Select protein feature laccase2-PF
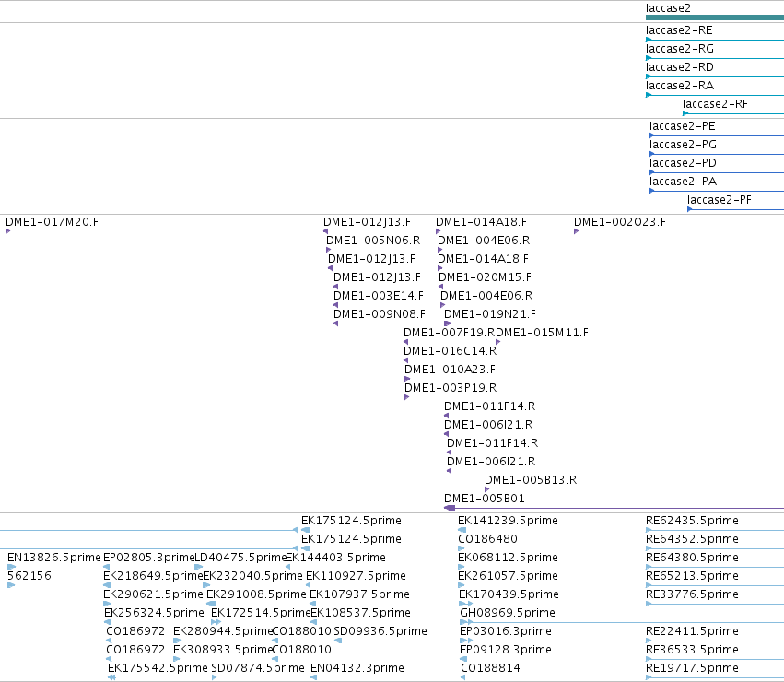The image size is (784, 682). click(x=735, y=209)
